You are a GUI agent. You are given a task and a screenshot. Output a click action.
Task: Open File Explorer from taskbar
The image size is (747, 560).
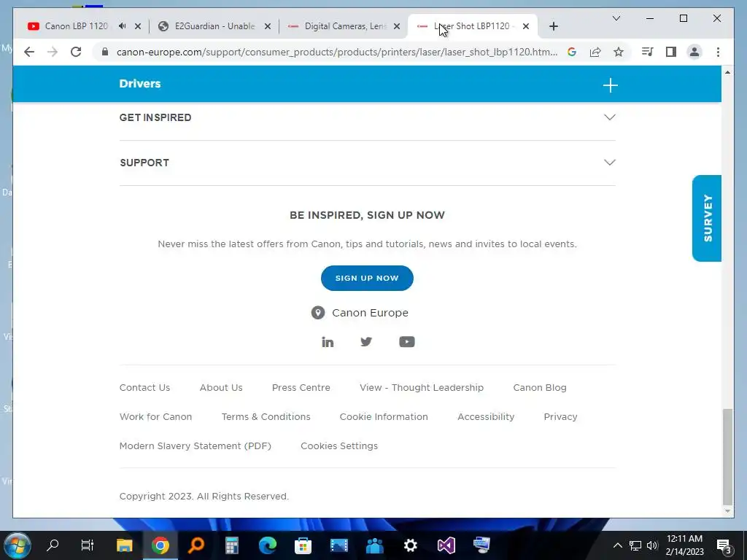pyautogui.click(x=124, y=545)
